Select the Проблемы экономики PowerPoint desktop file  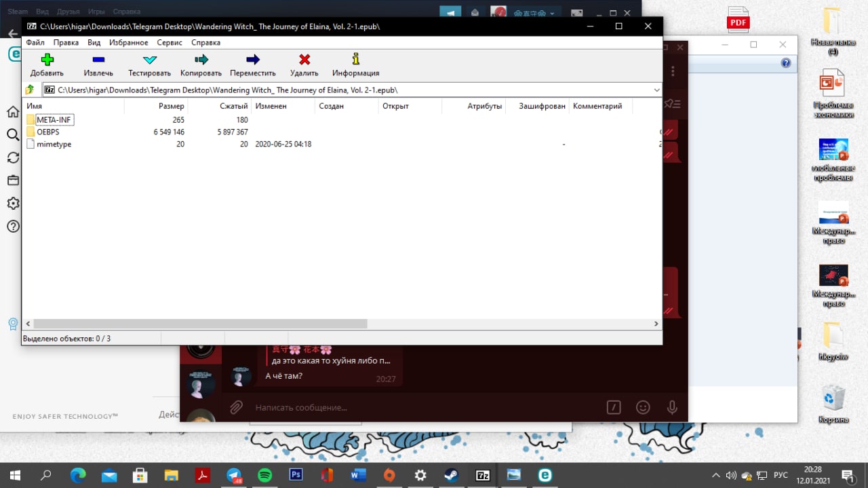[x=833, y=94]
